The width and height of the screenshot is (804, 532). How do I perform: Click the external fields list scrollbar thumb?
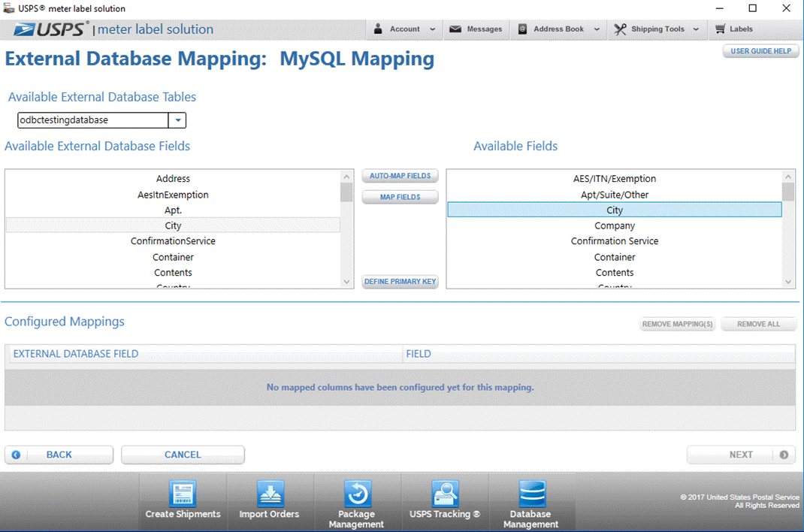tap(346, 192)
